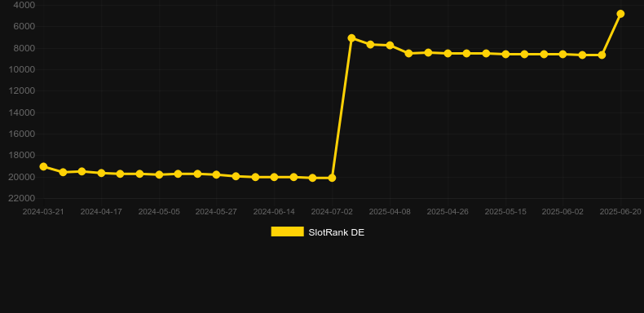The width and height of the screenshot is (644, 313).
Task: Select the data point at 2024-03-21
Action: coord(43,166)
